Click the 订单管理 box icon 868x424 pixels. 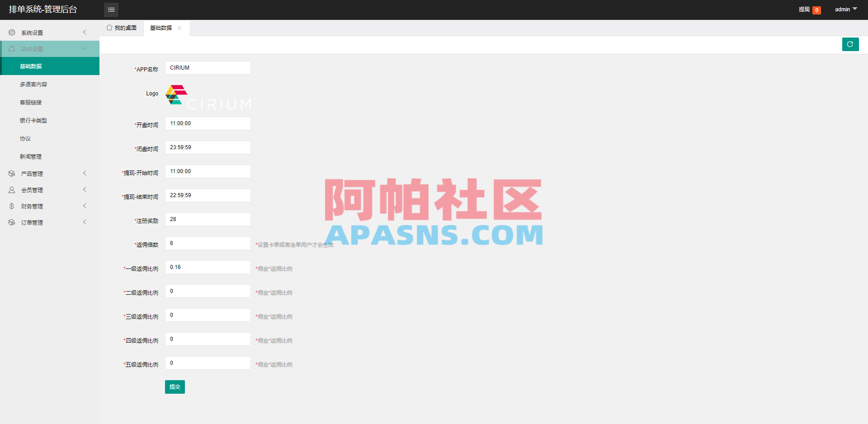tap(12, 222)
